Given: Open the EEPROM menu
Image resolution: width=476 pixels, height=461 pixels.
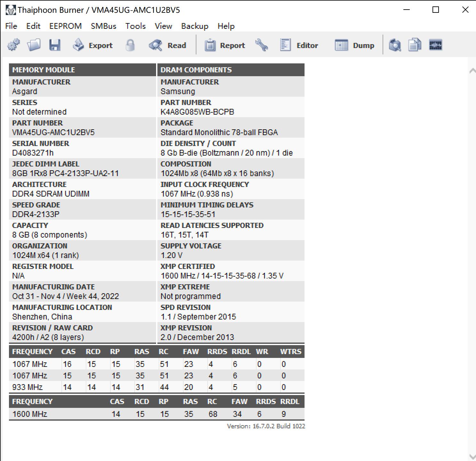Looking at the screenshot, I should 66,26.
